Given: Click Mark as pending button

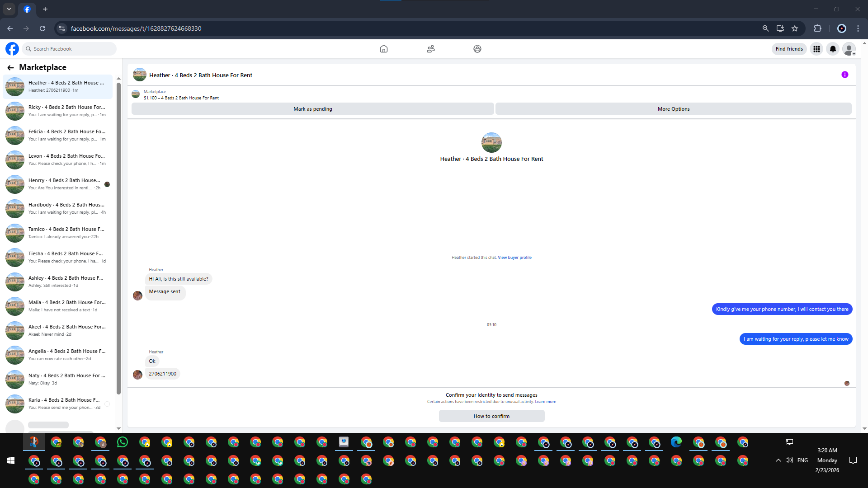Looking at the screenshot, I should coord(313,109).
